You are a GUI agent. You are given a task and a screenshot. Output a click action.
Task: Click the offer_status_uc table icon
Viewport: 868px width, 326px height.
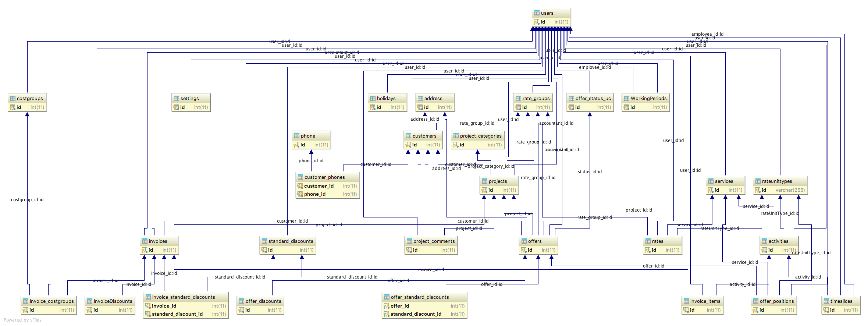coord(572,98)
